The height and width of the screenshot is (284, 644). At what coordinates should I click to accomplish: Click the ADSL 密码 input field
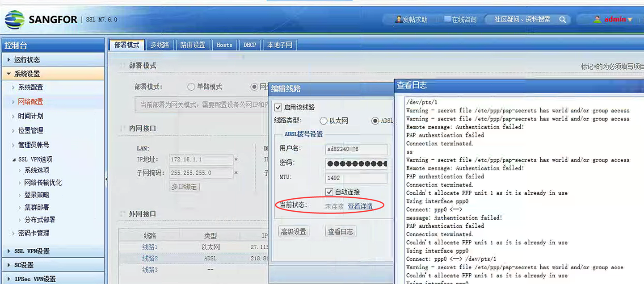(356, 163)
